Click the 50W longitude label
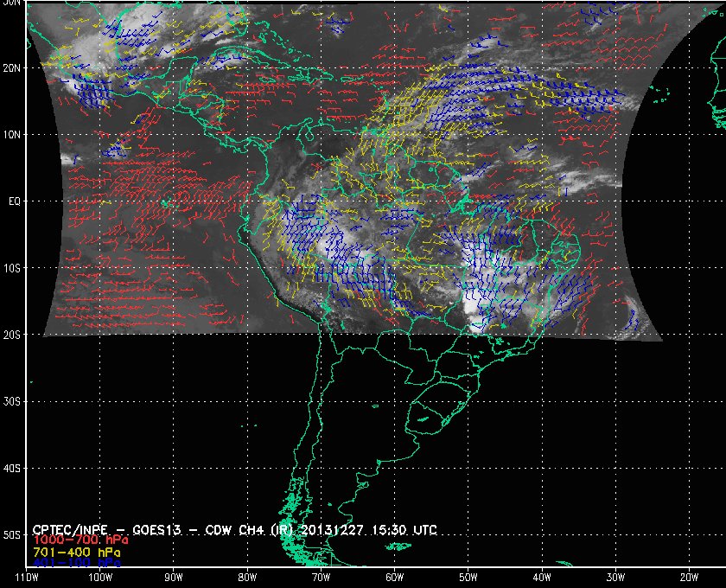 468,578
